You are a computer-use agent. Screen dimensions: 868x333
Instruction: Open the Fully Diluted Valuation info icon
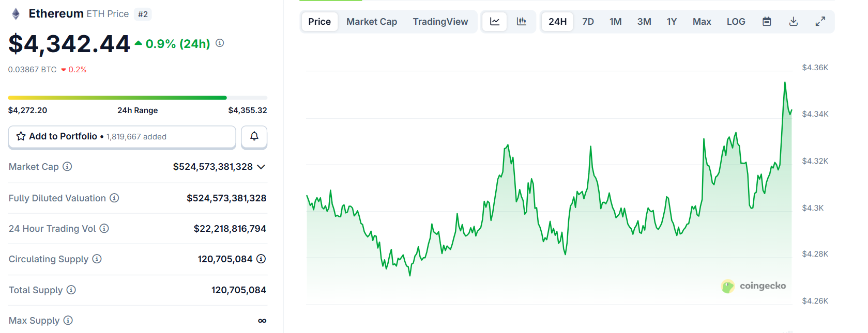point(114,198)
